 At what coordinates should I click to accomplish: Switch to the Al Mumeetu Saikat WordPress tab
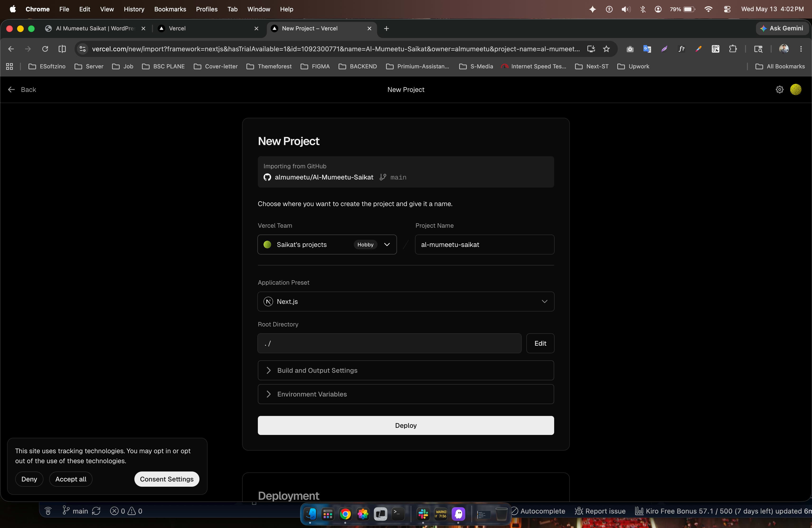(x=95, y=28)
